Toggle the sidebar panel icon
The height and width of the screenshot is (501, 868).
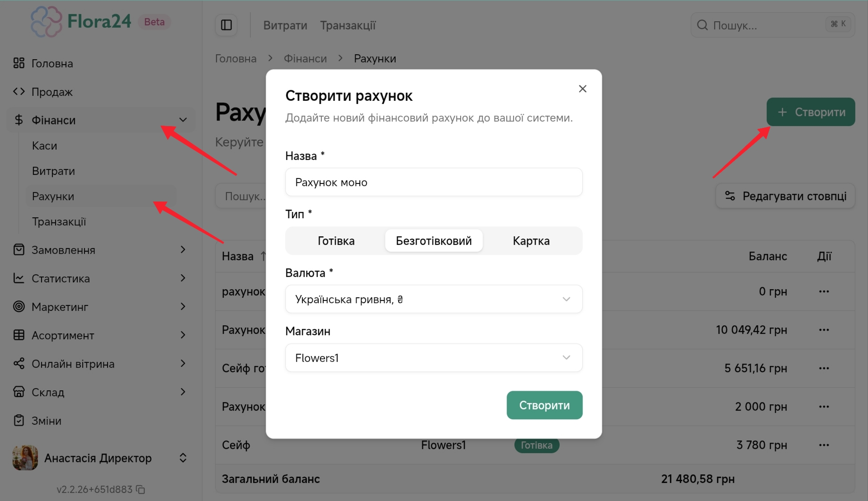tap(226, 25)
